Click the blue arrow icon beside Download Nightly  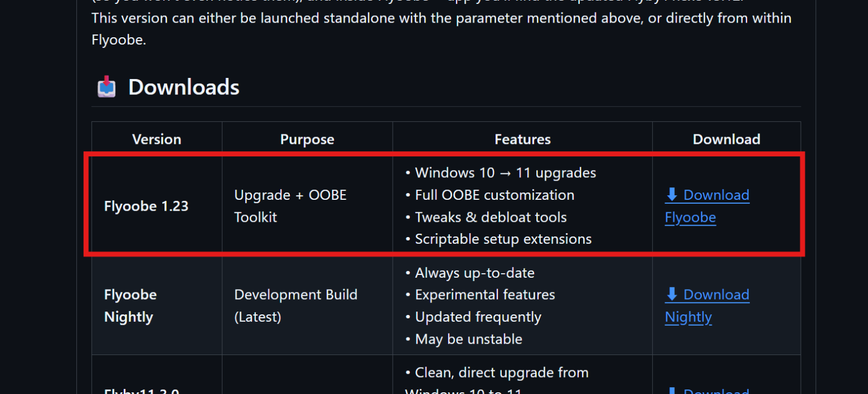point(672,294)
